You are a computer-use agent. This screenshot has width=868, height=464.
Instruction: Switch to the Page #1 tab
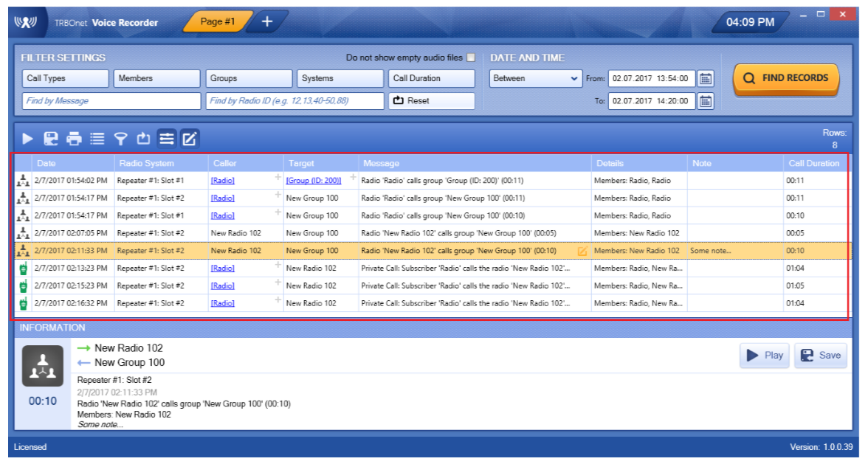coord(217,22)
